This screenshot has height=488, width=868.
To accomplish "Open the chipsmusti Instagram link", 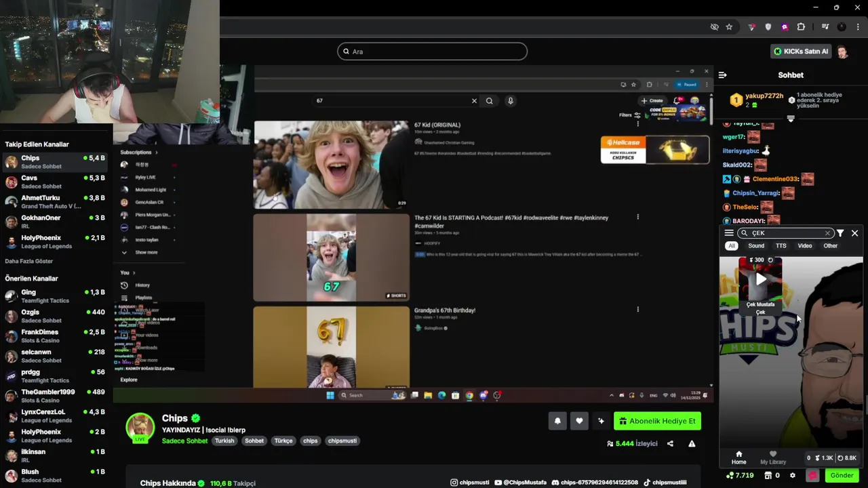I will point(469,483).
